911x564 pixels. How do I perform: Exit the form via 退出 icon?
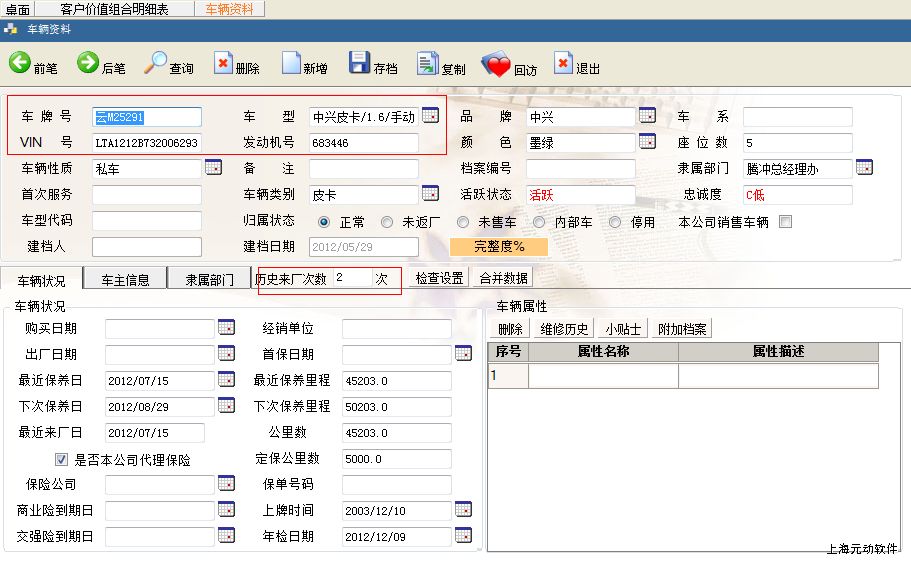[x=563, y=64]
